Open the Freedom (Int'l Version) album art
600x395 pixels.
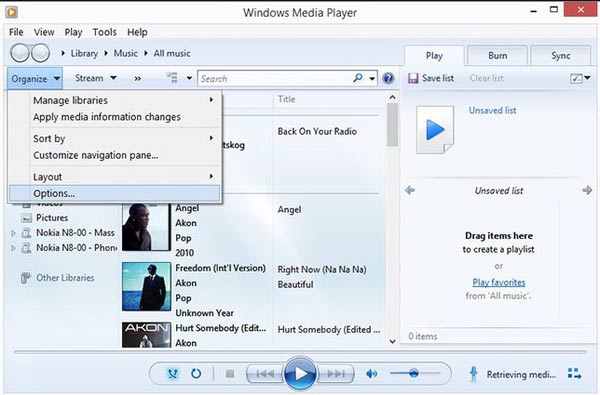tap(146, 287)
